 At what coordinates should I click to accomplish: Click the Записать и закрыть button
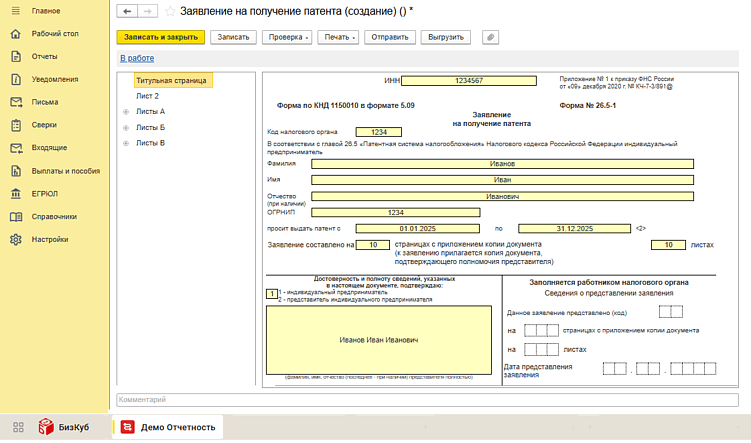tap(161, 37)
